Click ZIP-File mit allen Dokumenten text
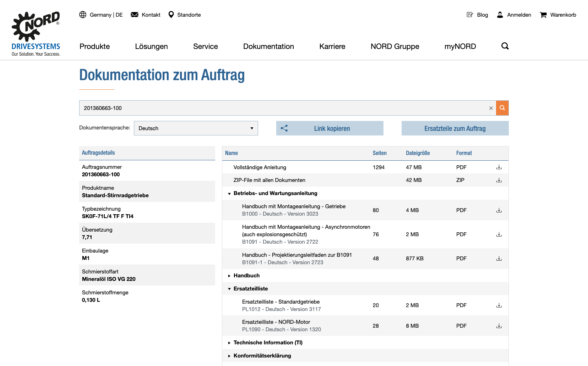588x366 pixels. point(269,180)
